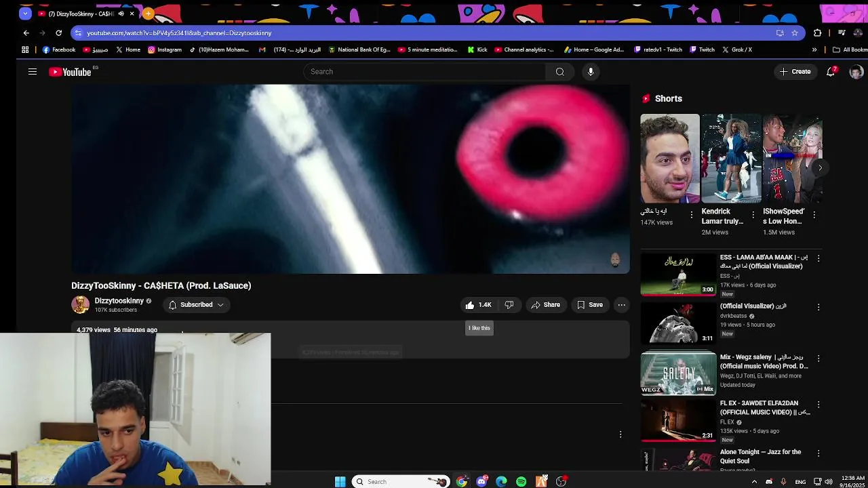Switch ENG input language indicator

800,482
